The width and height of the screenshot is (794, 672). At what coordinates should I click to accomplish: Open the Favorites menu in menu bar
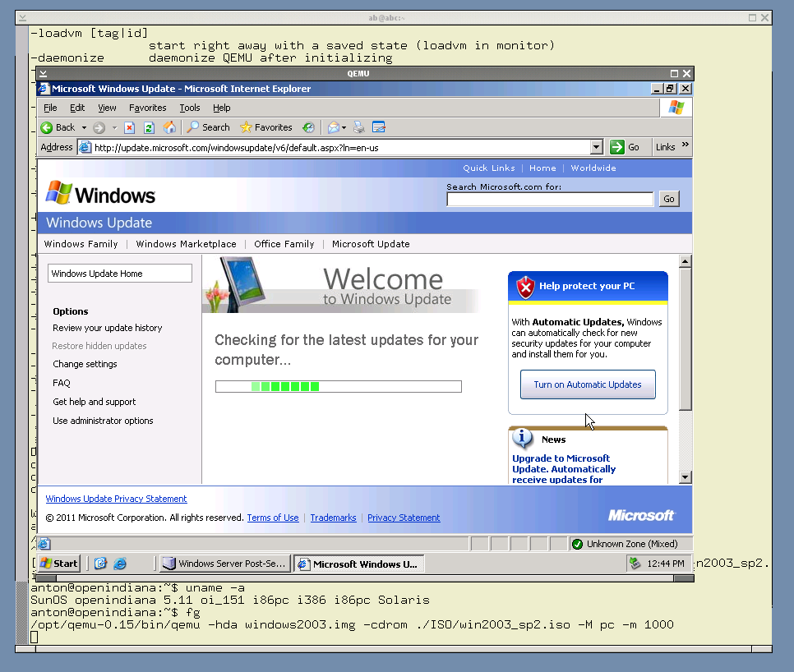[147, 108]
